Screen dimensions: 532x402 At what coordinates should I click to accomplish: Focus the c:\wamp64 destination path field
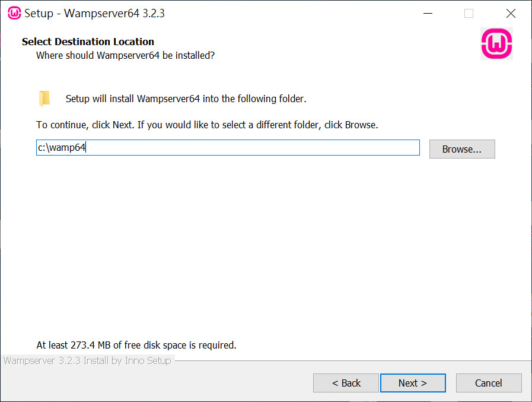[228, 147]
